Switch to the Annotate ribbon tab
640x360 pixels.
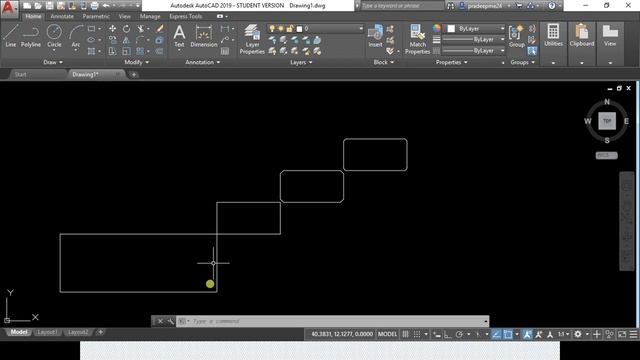click(62, 16)
